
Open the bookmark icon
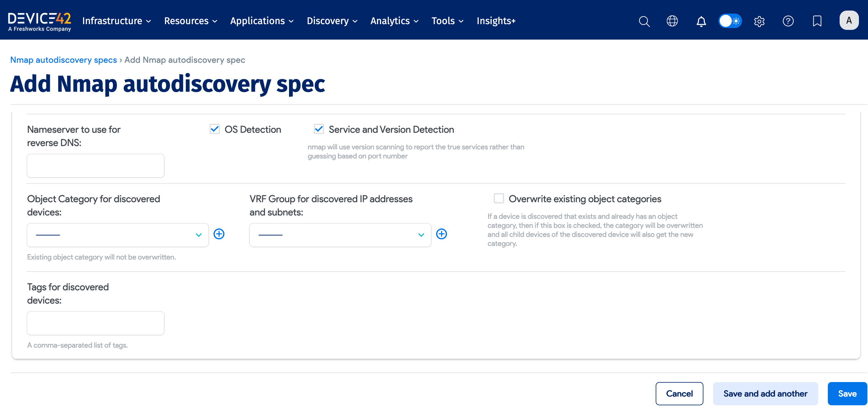tap(817, 21)
